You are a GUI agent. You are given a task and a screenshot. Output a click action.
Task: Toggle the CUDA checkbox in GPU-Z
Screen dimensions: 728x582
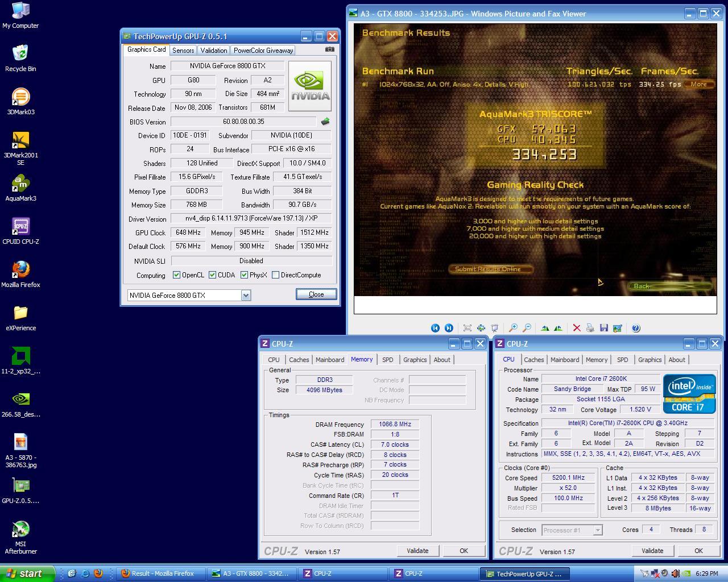point(213,275)
